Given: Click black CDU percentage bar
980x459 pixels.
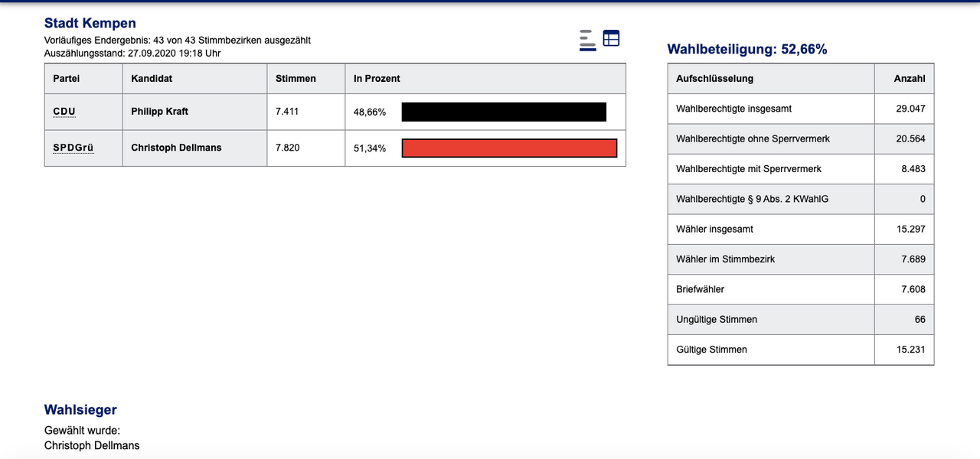Looking at the screenshot, I should pos(504,112).
